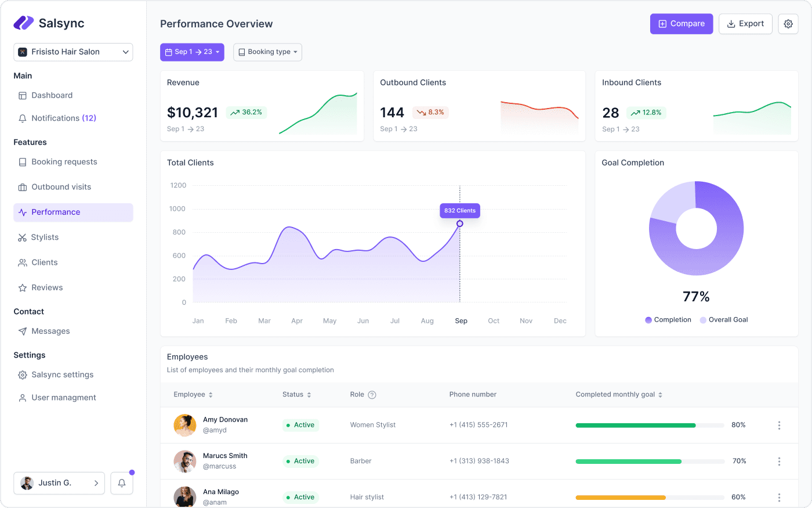
Task: Click the @marcuss username
Action: pos(220,466)
